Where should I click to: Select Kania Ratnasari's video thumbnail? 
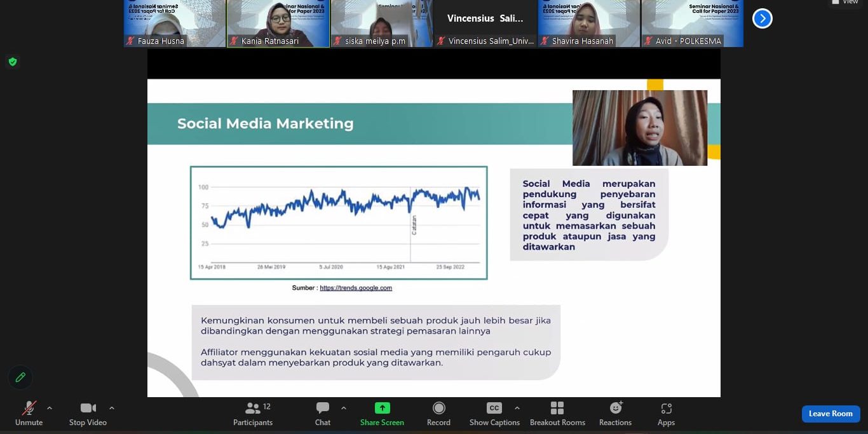pos(278,23)
